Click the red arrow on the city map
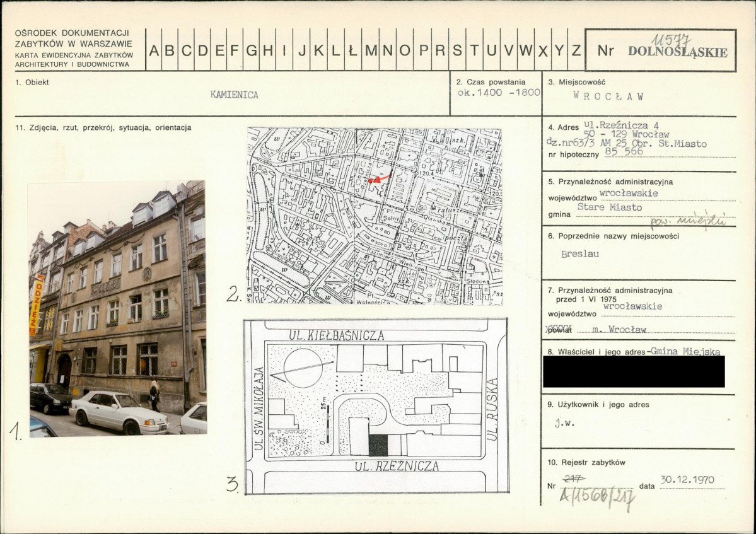The height and width of the screenshot is (534, 756). [x=379, y=179]
